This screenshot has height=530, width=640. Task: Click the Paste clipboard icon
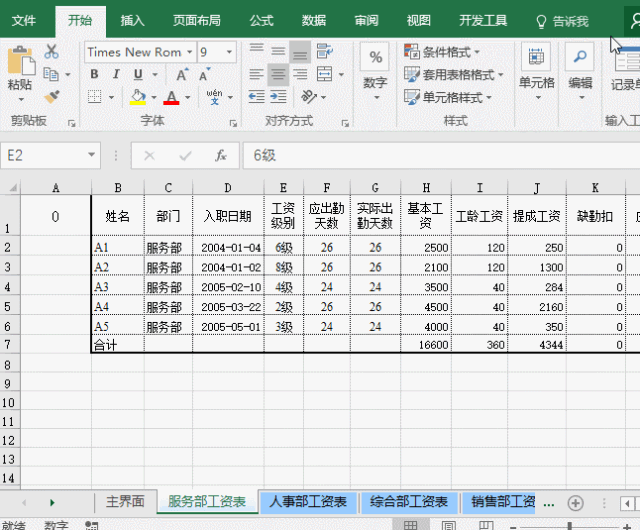[19, 68]
